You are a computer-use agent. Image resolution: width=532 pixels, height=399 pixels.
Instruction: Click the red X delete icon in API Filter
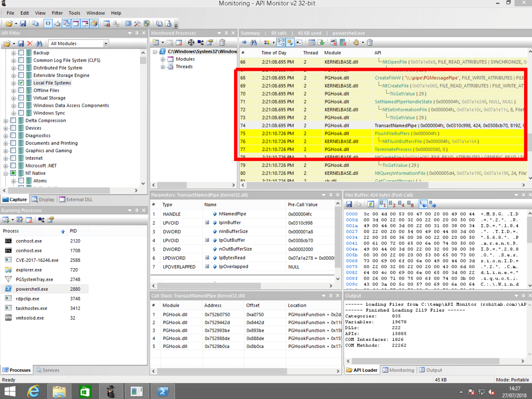[30, 43]
